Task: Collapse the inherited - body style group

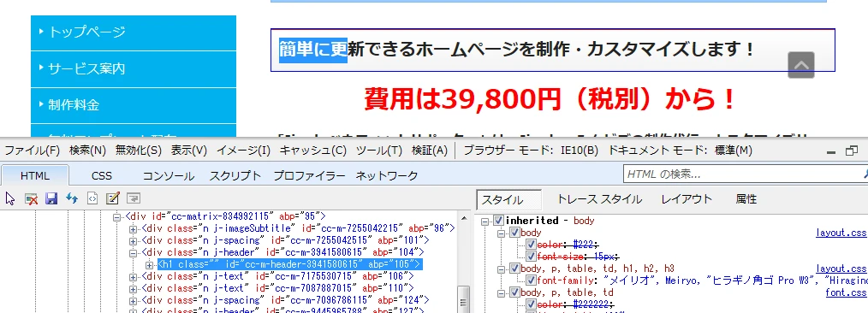Action: coord(485,221)
